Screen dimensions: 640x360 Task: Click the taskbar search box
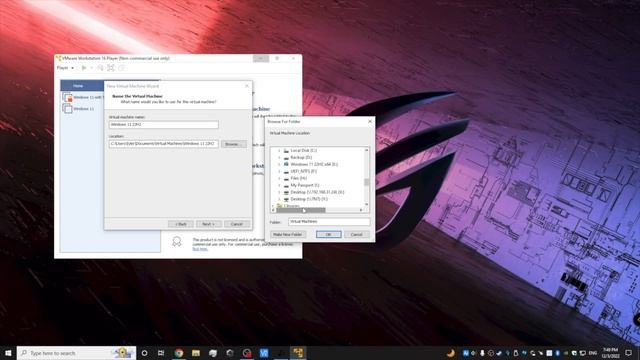pyautogui.click(x=76, y=353)
